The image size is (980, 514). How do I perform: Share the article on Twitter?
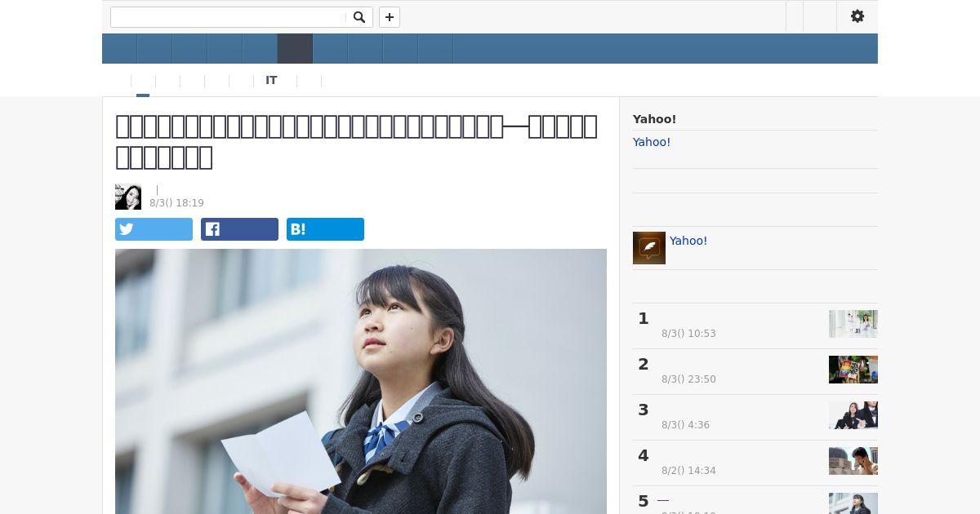[x=154, y=229]
